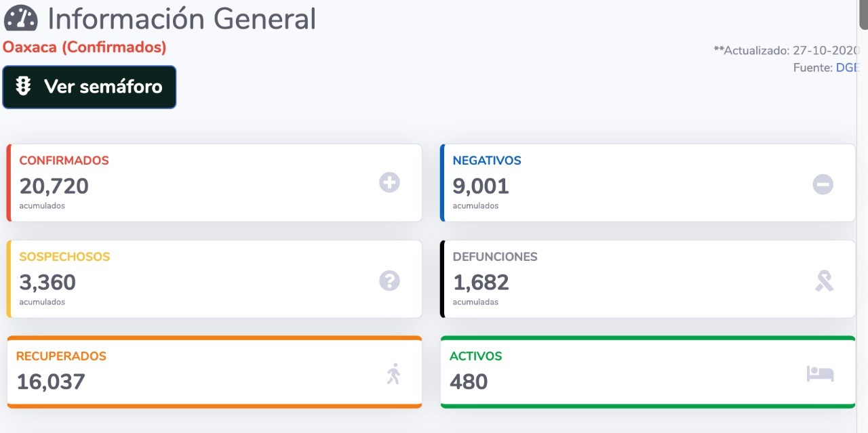
Task: Click the Fuente: label text
Action: tap(813, 68)
